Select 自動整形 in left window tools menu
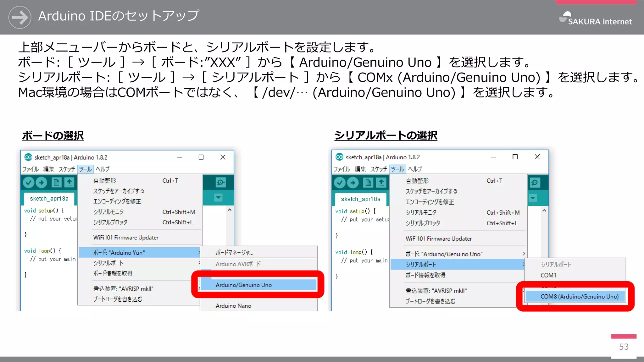Image resolution: width=644 pixels, height=362 pixels. tap(140, 181)
